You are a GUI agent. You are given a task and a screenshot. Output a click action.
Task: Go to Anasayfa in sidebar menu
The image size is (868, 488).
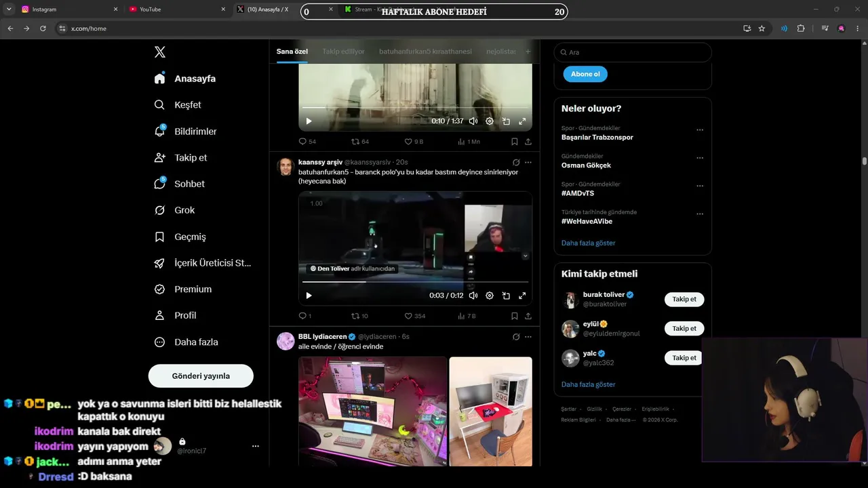184,79
